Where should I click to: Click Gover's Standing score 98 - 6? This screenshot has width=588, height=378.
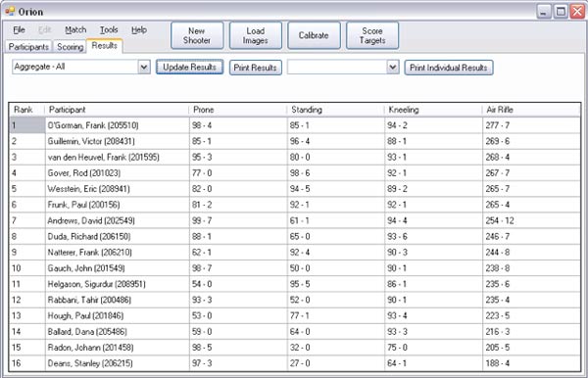pos(336,173)
